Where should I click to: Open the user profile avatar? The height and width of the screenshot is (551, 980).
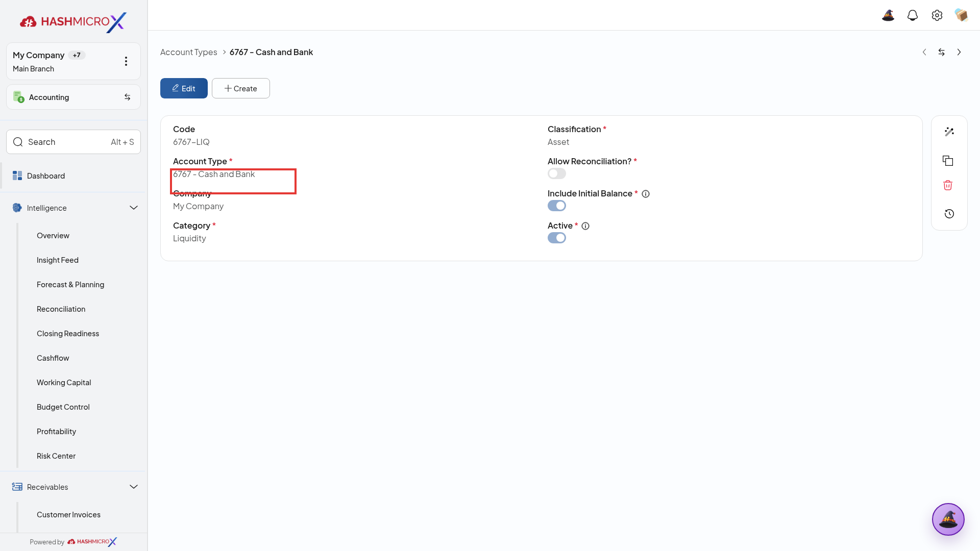[x=961, y=15]
